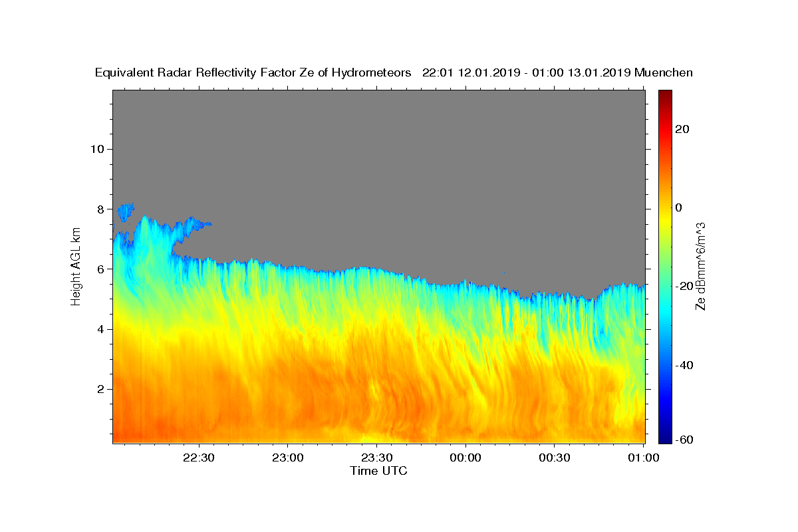Screen dimensions: 798x532
Task: Click the height tick label '2'
Action: click(99, 389)
